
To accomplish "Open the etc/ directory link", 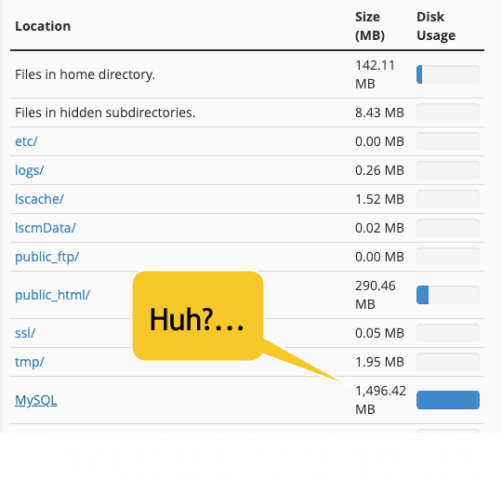I will click(x=26, y=141).
